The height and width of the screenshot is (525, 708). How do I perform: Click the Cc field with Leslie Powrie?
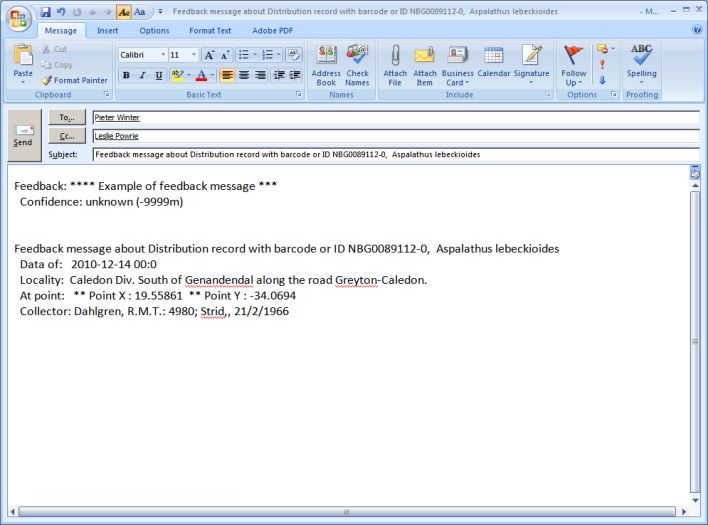tap(396, 136)
